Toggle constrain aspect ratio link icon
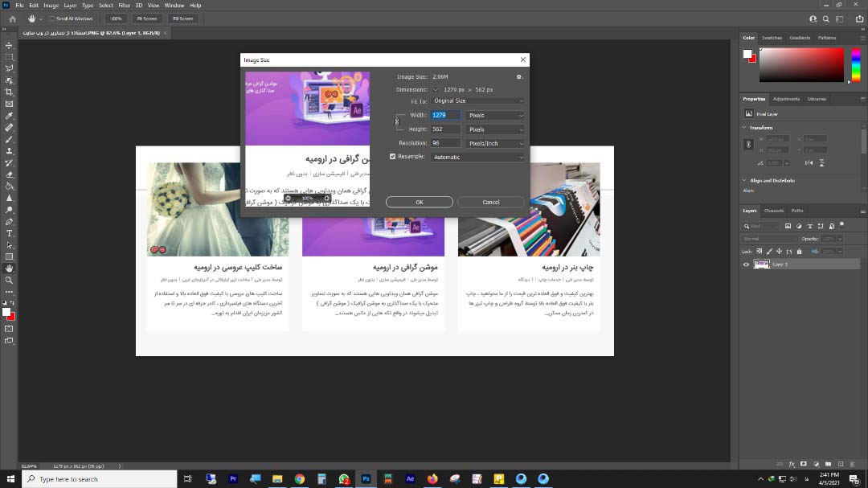 click(396, 122)
